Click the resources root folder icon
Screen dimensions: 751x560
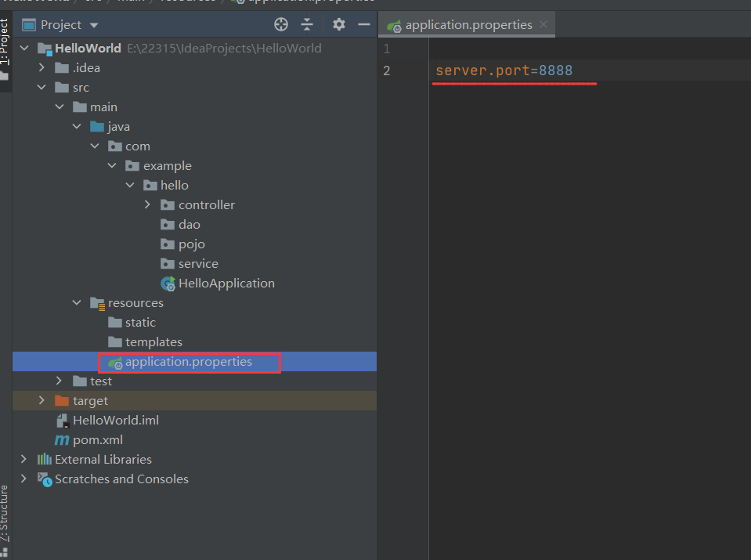click(x=98, y=304)
